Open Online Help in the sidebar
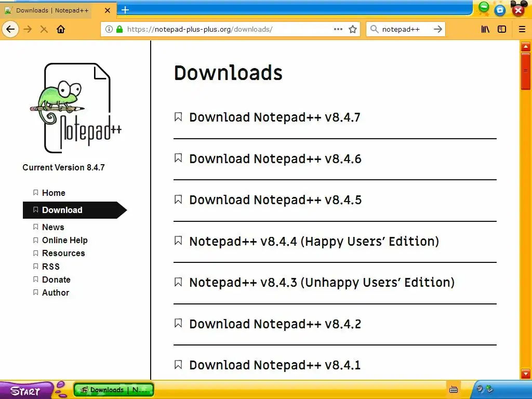The height and width of the screenshot is (399, 532). click(x=65, y=240)
